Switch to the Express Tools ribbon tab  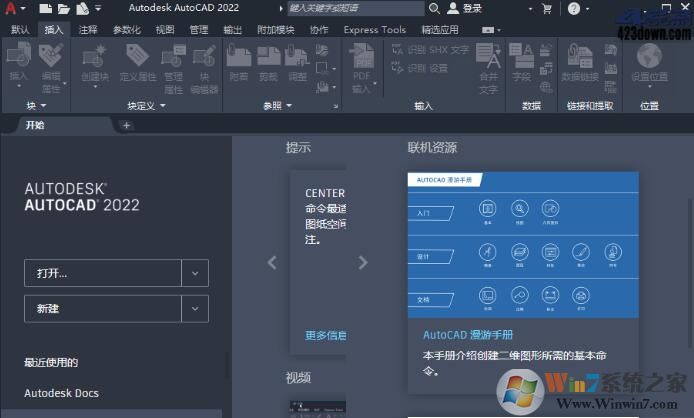[374, 30]
